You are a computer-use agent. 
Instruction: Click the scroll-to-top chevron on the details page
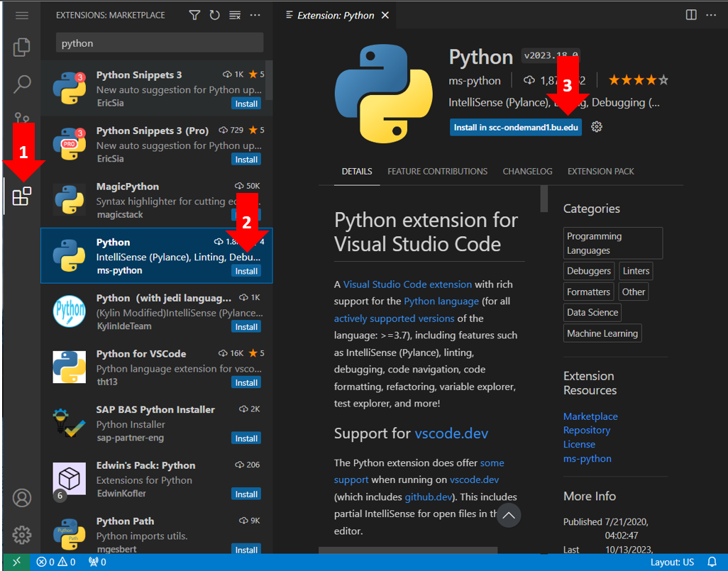(x=509, y=517)
